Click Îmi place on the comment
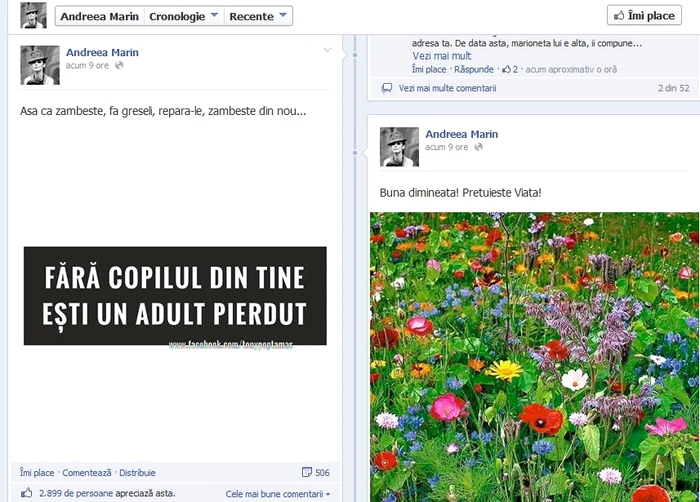 (x=429, y=69)
